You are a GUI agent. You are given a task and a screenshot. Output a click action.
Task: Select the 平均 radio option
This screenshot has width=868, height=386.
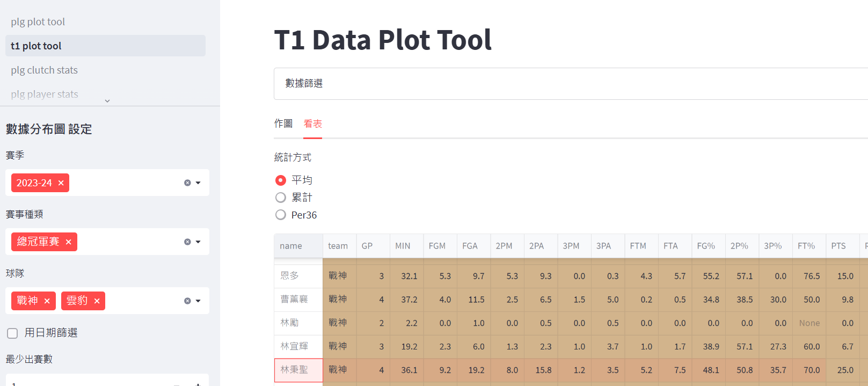280,180
